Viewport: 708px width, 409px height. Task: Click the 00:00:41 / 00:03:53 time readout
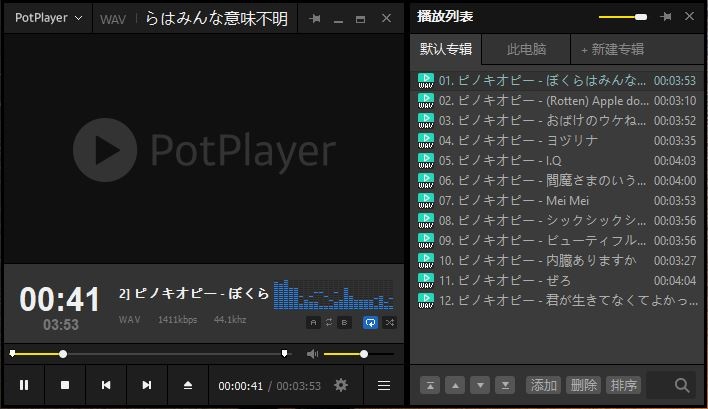[x=270, y=386]
